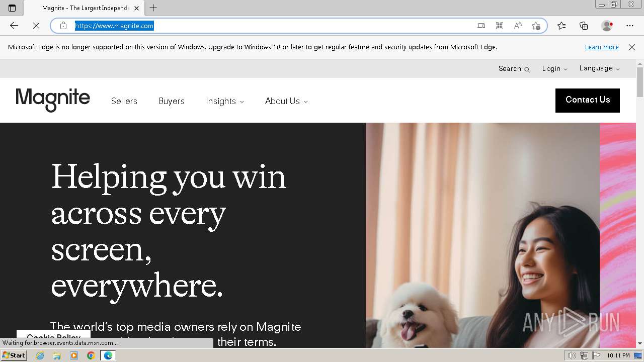Open a new tab with plus button
Viewport: 644px width, 362px height.
click(153, 8)
